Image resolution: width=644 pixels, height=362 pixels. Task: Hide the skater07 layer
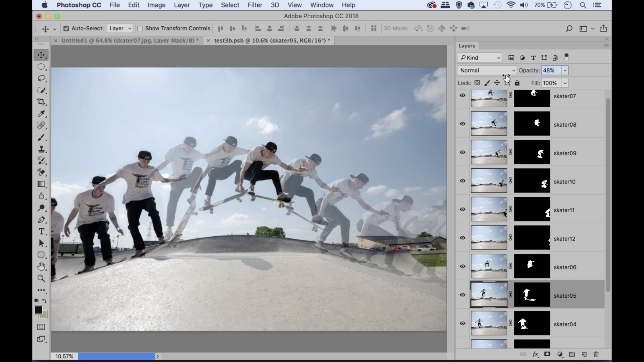tap(463, 95)
